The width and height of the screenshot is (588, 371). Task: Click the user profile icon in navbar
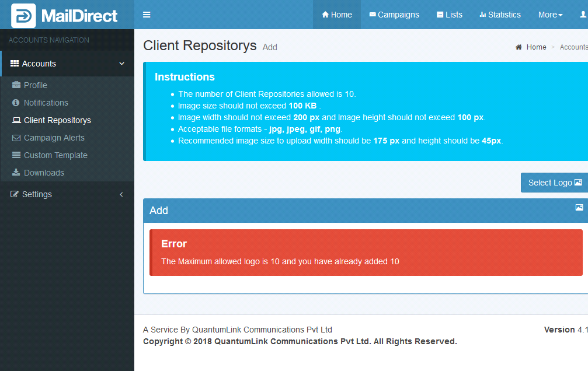[582, 15]
